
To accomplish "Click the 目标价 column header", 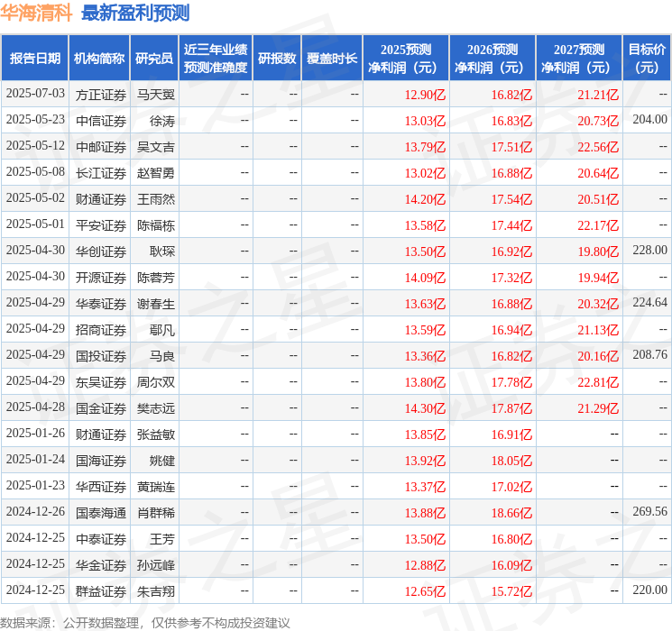I will (x=647, y=59).
